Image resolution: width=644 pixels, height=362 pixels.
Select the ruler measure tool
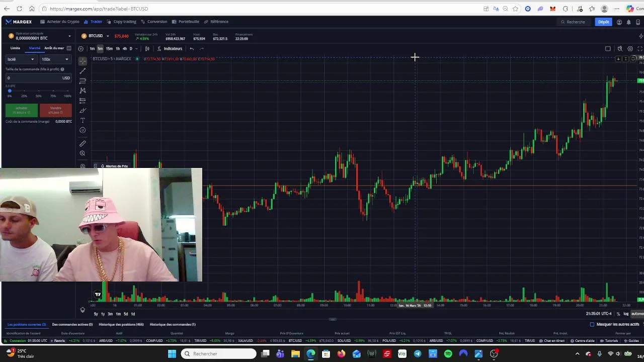coord(83,143)
